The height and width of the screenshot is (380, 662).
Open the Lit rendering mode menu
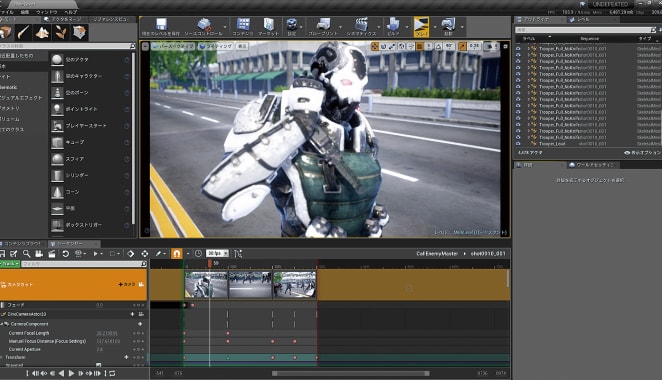[x=216, y=46]
